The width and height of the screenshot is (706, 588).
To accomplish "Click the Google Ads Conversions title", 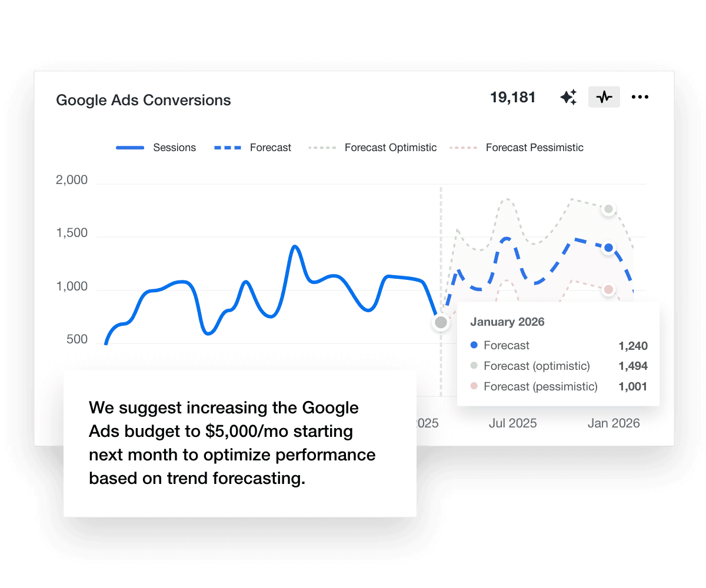I will (x=143, y=100).
